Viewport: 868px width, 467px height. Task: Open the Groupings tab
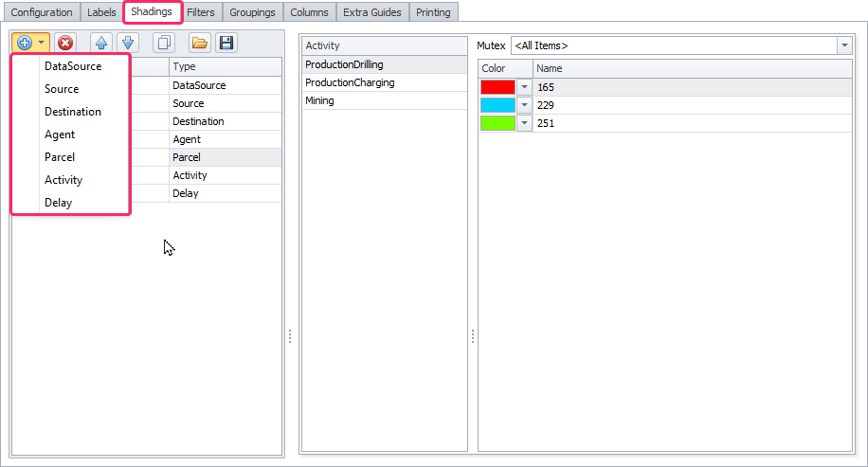click(252, 12)
